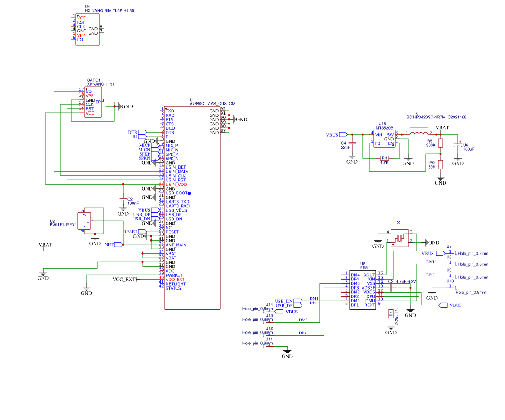The width and height of the screenshot is (505, 420).
Task: Click the DTR net flag
Action: click(x=143, y=132)
